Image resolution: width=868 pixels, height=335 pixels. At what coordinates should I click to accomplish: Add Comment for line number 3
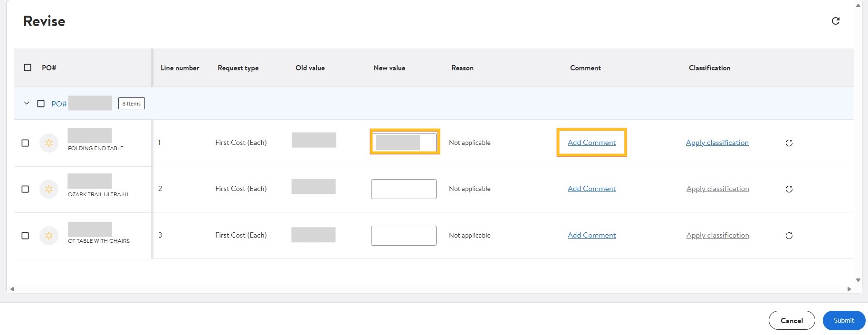click(x=591, y=235)
